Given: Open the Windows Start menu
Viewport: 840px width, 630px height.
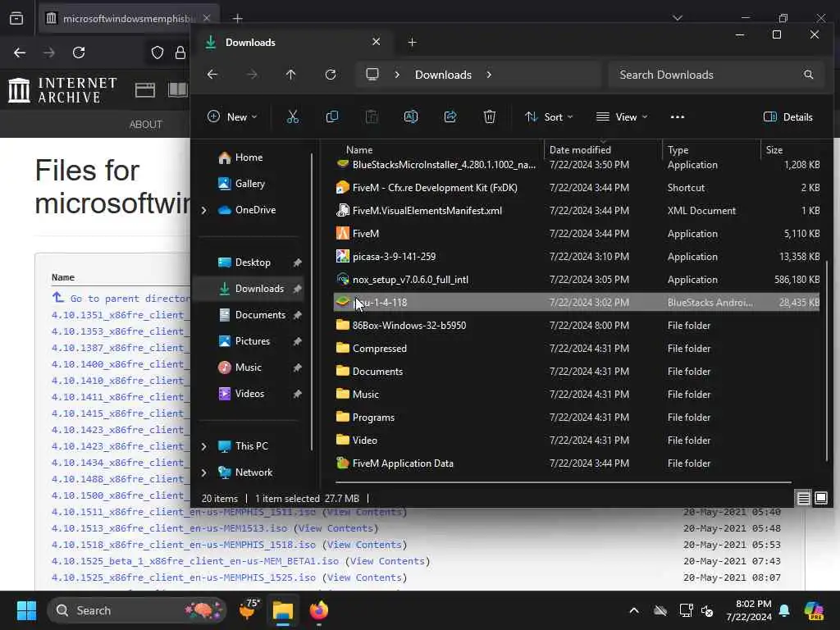Looking at the screenshot, I should (26, 610).
